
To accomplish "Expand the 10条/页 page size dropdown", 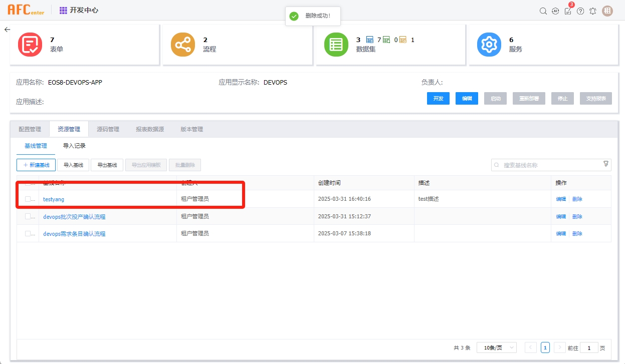I will (x=496, y=347).
